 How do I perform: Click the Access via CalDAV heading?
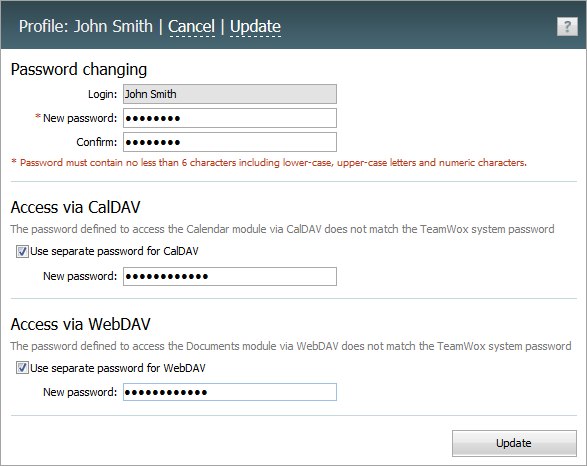(x=75, y=207)
